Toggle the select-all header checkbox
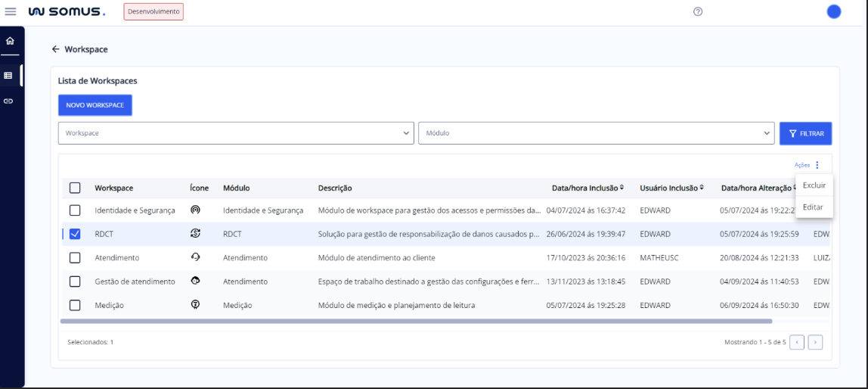Viewport: 868px width, 389px height. pyautogui.click(x=75, y=188)
